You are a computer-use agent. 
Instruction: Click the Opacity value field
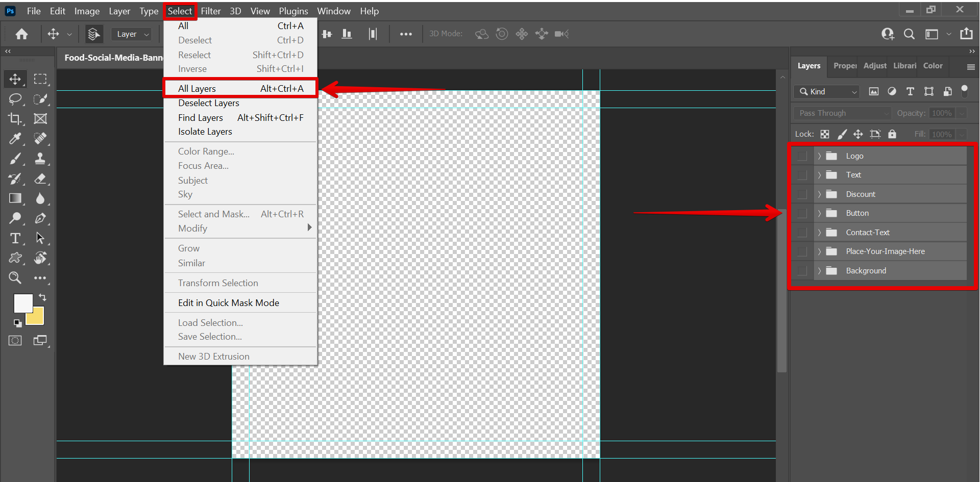click(943, 113)
